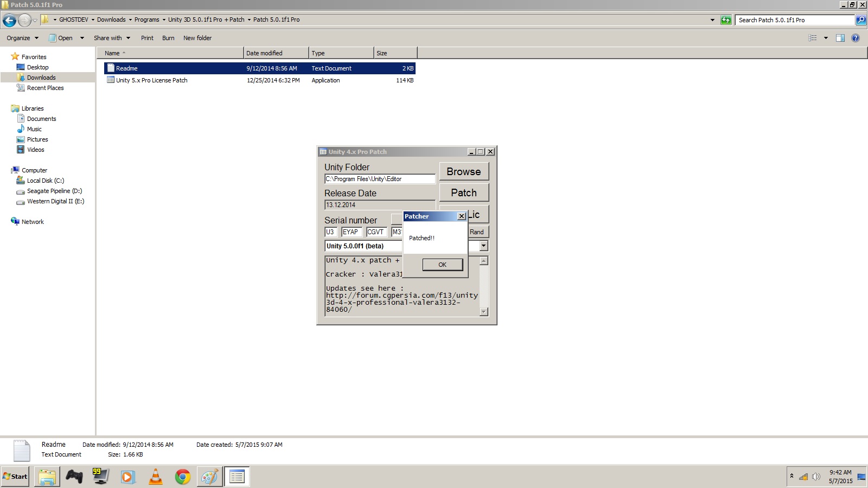868x488 pixels.
Task: Click New folder in the toolbar
Action: point(197,38)
